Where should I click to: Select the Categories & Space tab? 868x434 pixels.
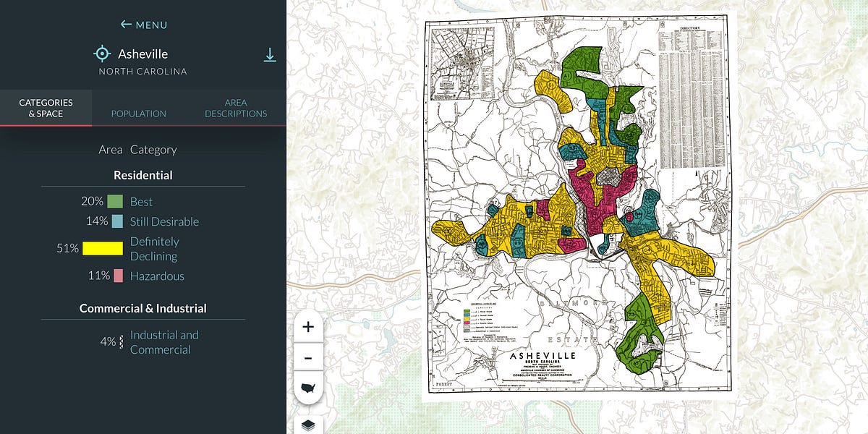(x=45, y=108)
